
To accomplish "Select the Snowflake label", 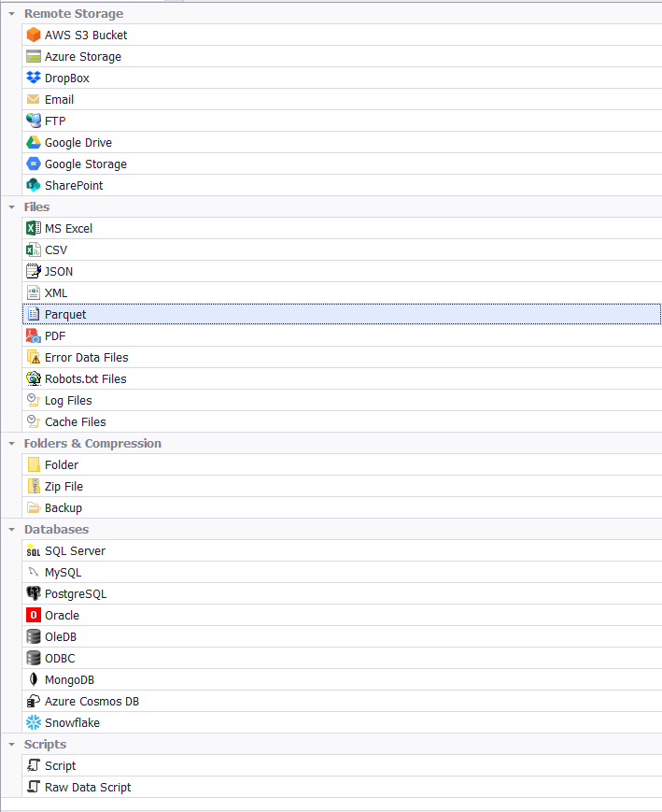I will (x=72, y=723).
